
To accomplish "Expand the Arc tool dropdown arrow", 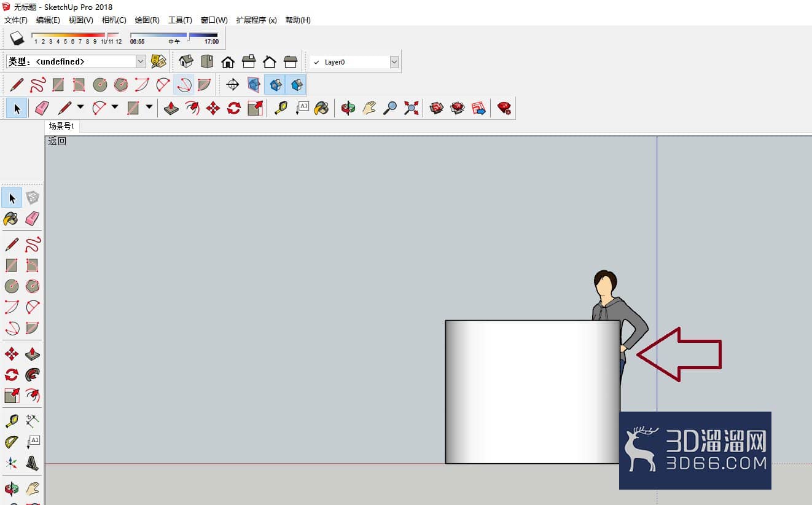I will pos(115,108).
